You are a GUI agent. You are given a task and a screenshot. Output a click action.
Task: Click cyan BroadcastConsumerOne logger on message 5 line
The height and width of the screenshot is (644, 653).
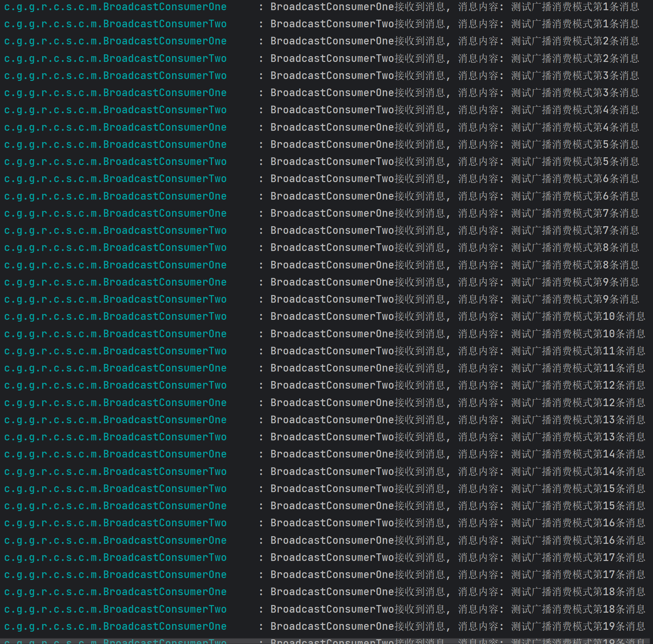click(x=115, y=145)
